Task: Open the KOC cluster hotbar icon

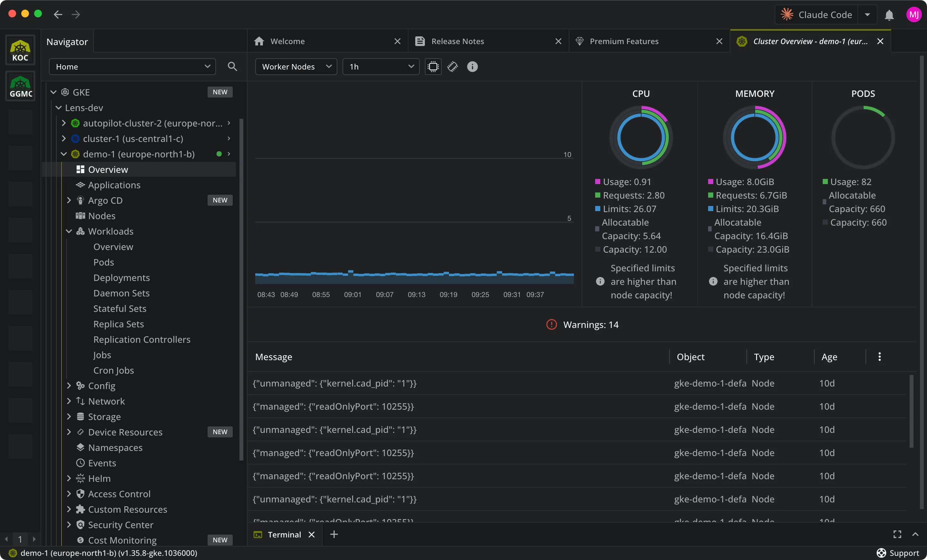Action: click(x=20, y=51)
